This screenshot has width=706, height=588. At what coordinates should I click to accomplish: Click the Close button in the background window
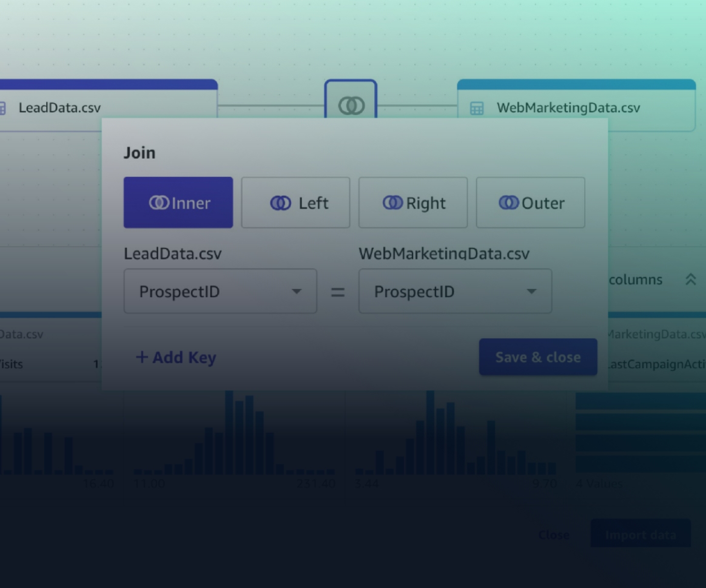click(554, 535)
